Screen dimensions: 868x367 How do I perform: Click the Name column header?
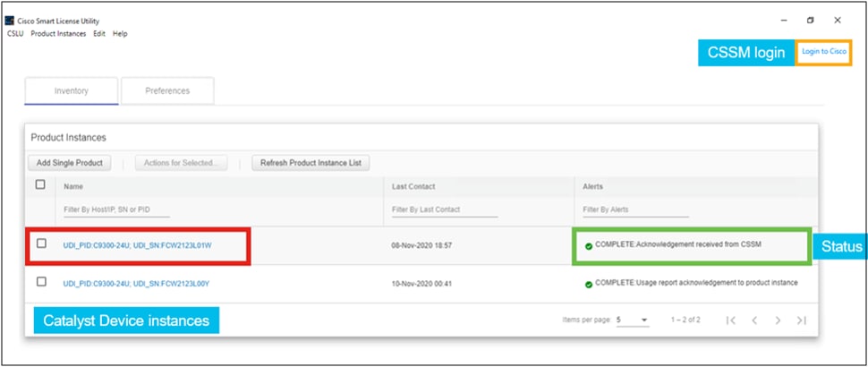click(x=73, y=187)
